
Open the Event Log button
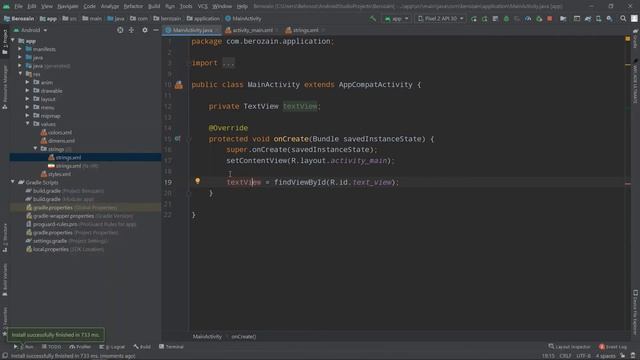(x=613, y=347)
